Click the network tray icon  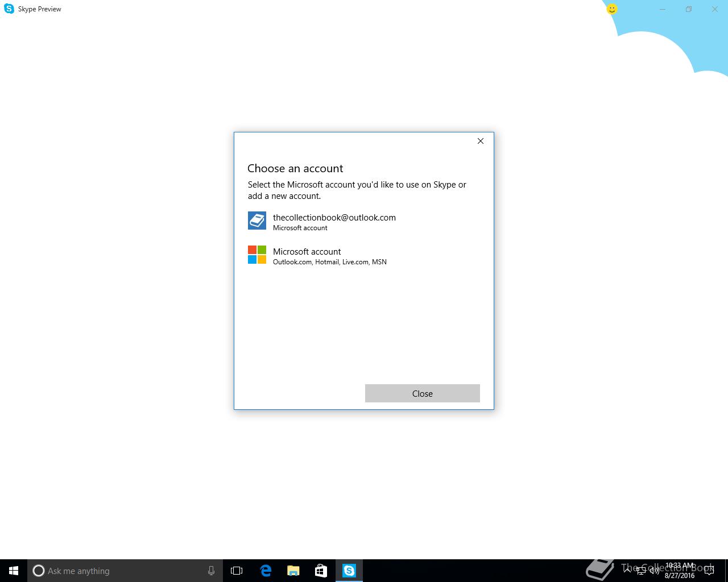pos(641,571)
